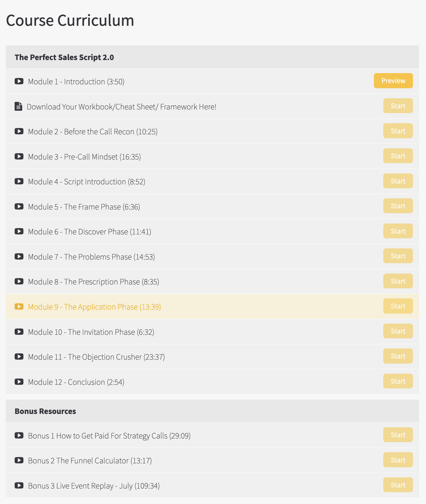Screen dimensions: 426x504
Task: Start Module 2 Before the Call Recon
Action: coord(398,131)
